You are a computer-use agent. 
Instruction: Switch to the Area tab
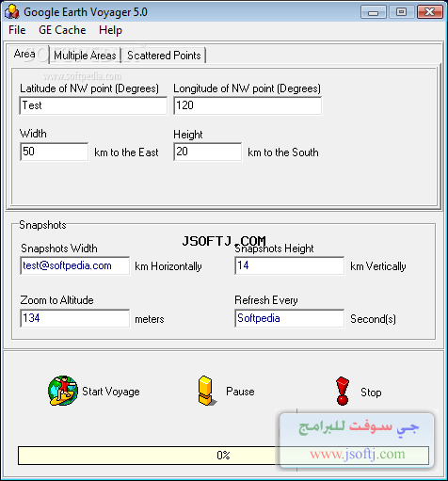27,54
